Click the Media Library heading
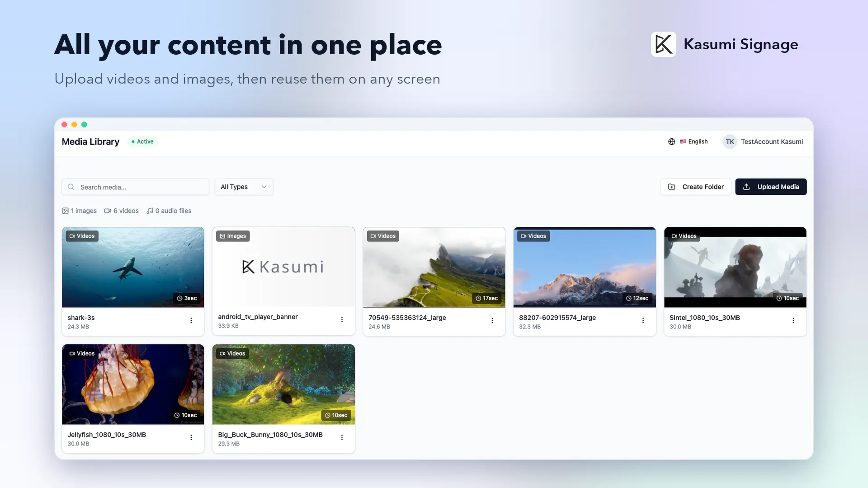This screenshot has width=868, height=488. (90, 141)
